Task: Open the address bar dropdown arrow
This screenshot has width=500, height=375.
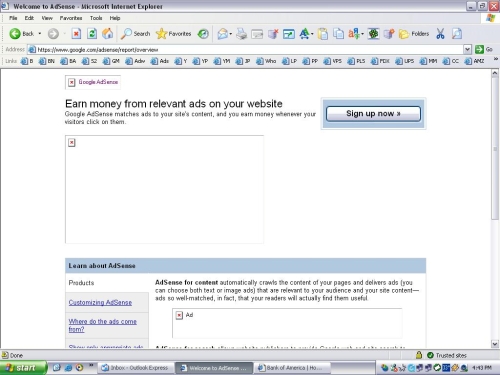Action: point(467,50)
